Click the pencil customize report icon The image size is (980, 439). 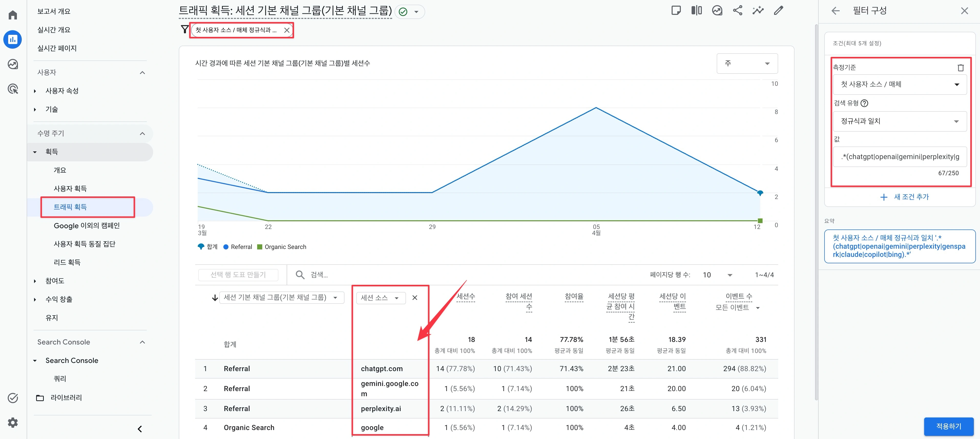pos(778,11)
